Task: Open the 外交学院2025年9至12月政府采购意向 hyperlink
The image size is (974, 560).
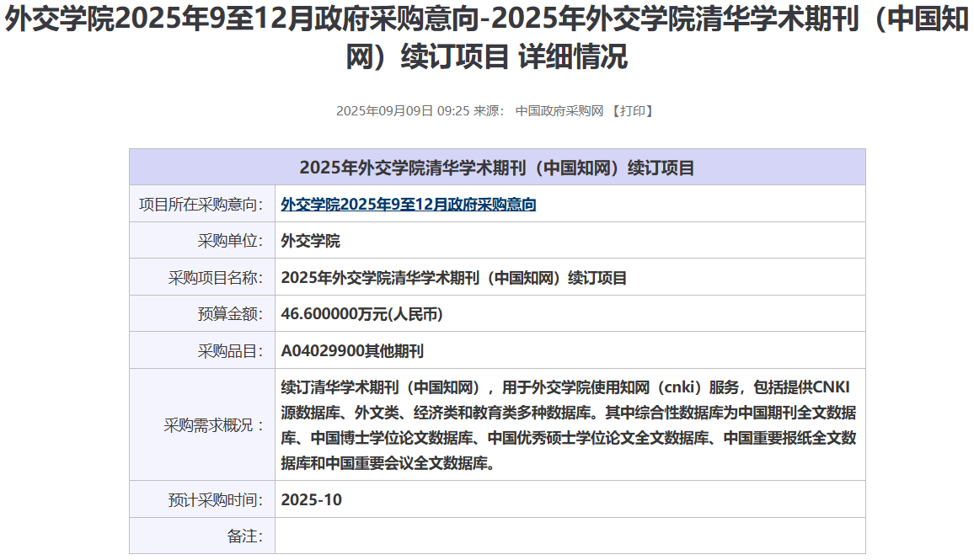Action: 408,205
